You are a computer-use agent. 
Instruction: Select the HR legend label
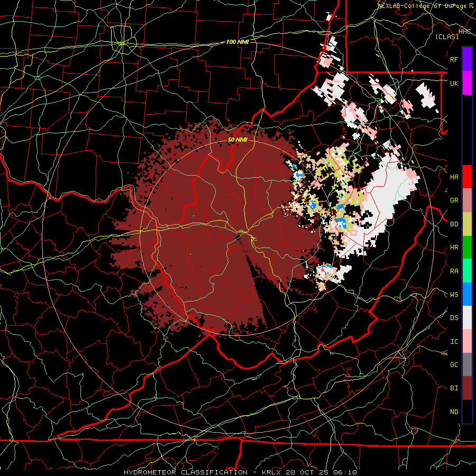coord(454,248)
